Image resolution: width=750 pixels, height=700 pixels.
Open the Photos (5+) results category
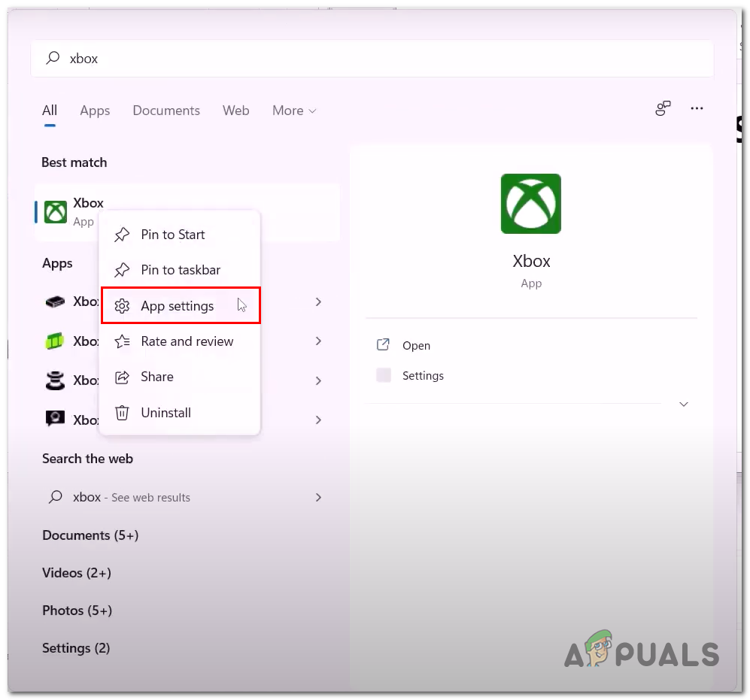pyautogui.click(x=77, y=611)
